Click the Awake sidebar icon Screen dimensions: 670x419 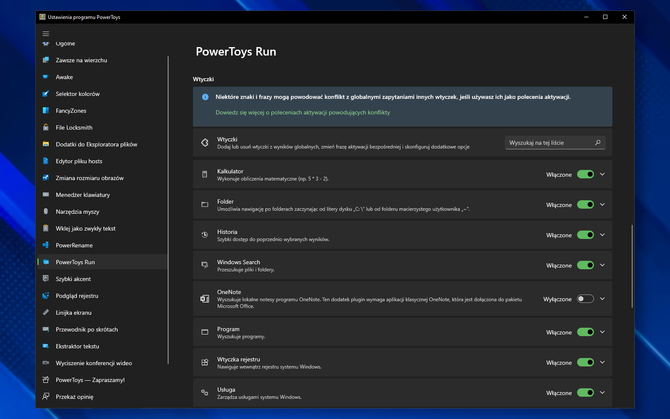click(x=46, y=77)
